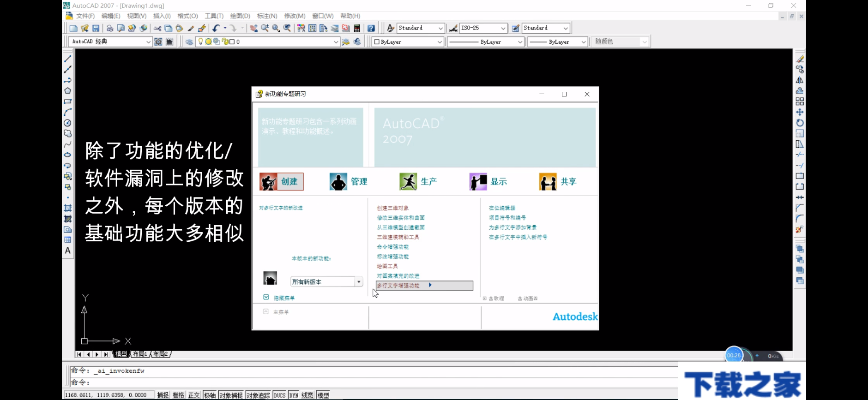This screenshot has width=868, height=400.
Task: Toggle 对象追踪 object tracking in the status bar
Action: click(x=258, y=395)
